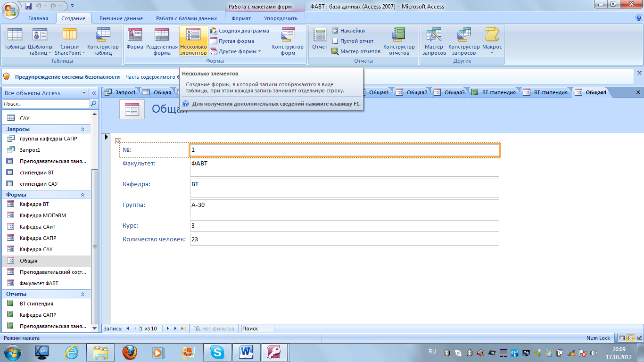Open Конструктор запросов query designer
The image size is (644, 362).
point(464,41)
